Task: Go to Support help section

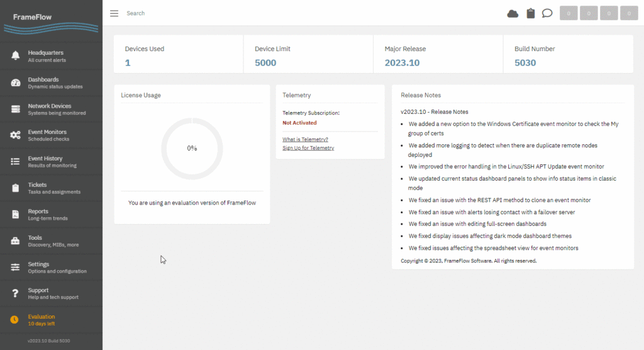Action: (x=52, y=293)
